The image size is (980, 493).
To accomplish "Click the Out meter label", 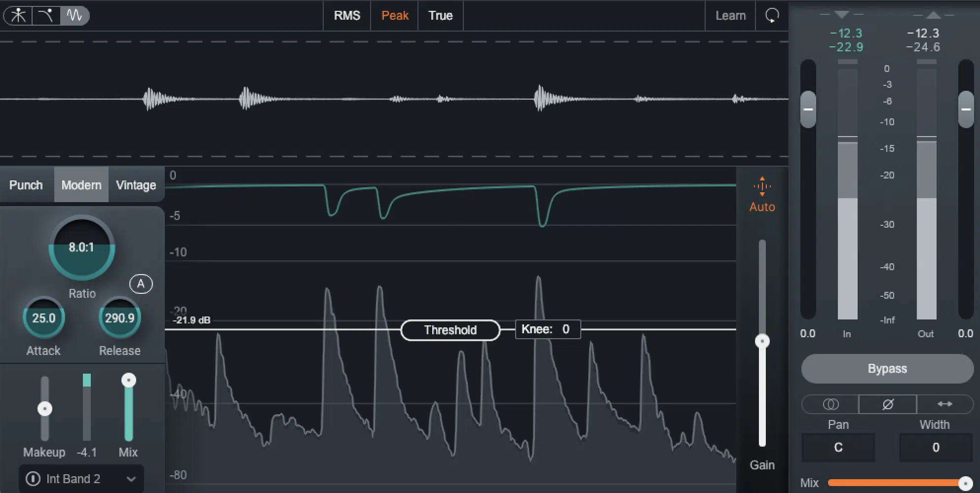I will [926, 334].
